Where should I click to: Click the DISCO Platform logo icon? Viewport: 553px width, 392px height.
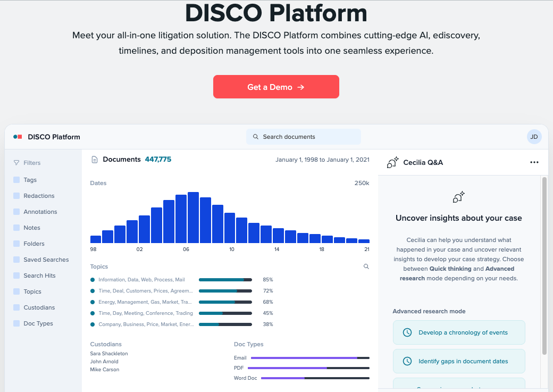(18, 137)
